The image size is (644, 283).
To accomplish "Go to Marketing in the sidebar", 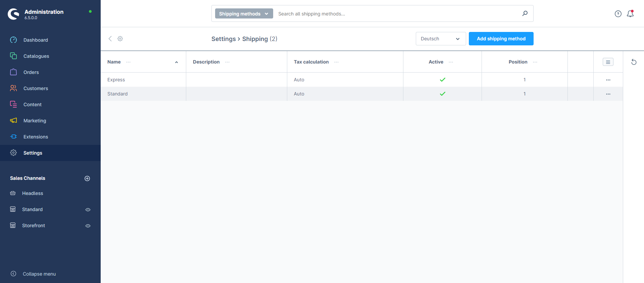I will pos(35,121).
